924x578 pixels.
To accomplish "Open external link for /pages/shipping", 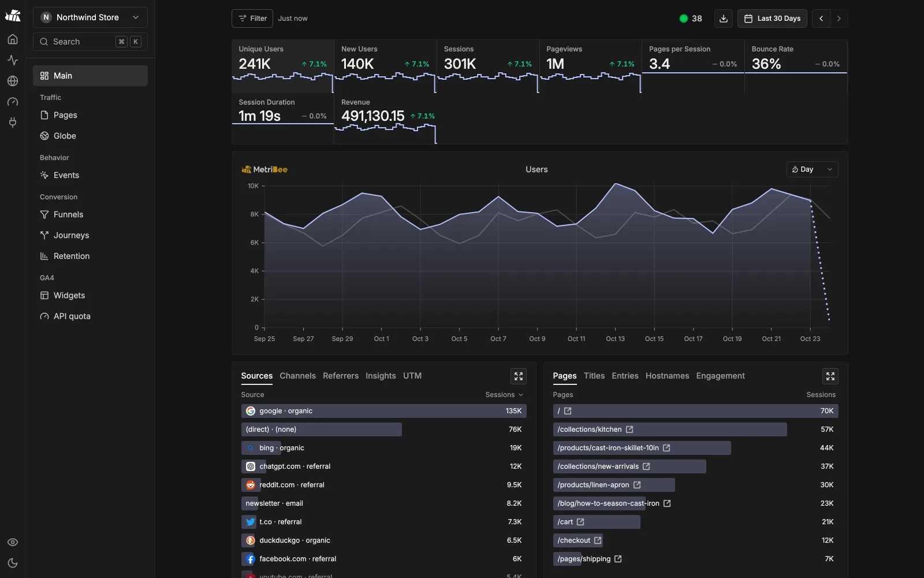I will [x=618, y=559].
